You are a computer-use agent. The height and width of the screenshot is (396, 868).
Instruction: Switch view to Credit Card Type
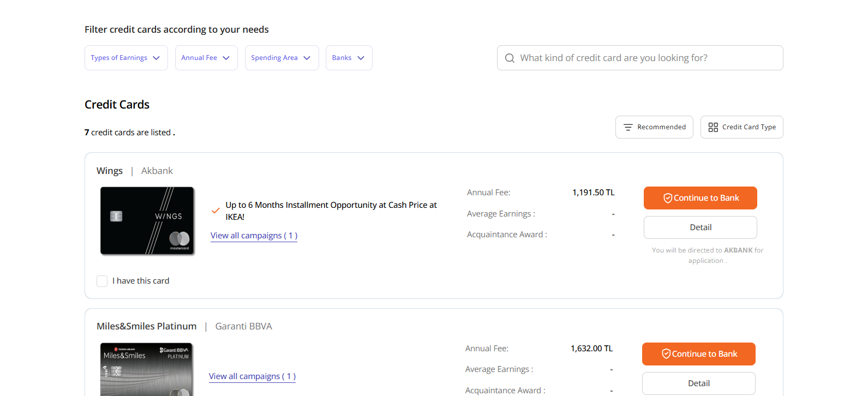[x=742, y=127]
